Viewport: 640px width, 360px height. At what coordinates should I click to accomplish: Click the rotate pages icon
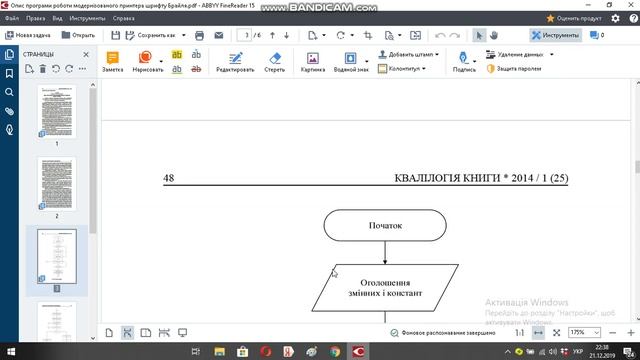340,36
